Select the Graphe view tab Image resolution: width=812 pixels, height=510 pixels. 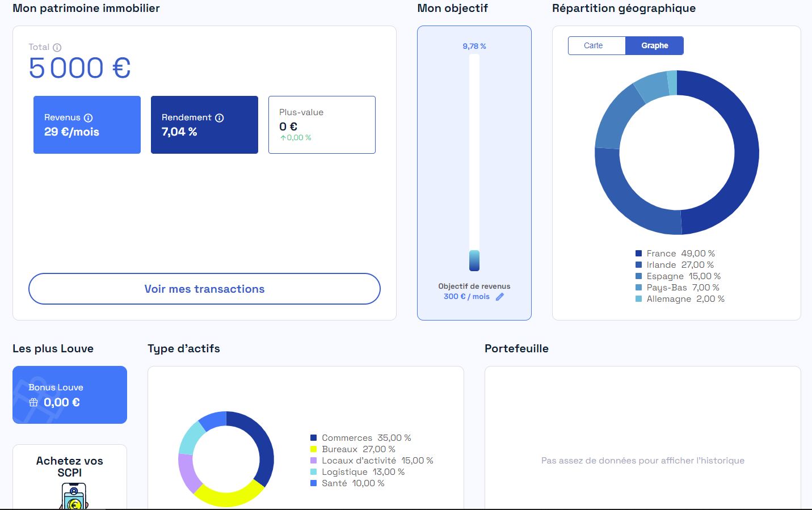[654, 46]
